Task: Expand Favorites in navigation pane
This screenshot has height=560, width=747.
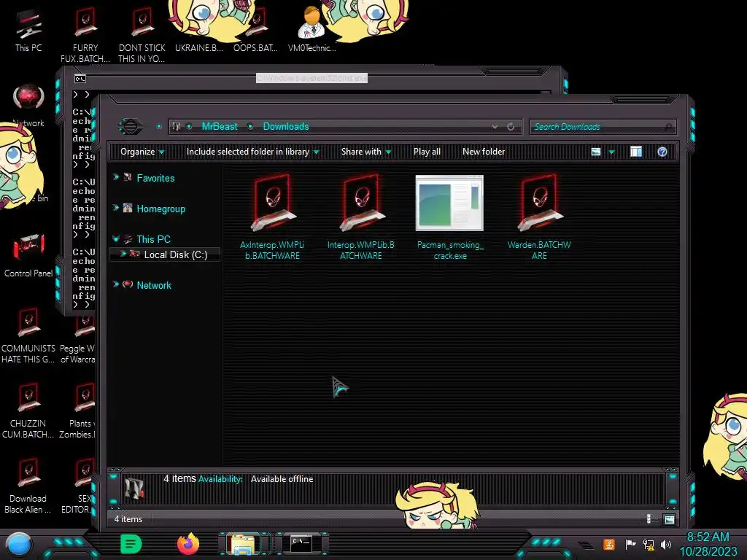Action: point(115,177)
